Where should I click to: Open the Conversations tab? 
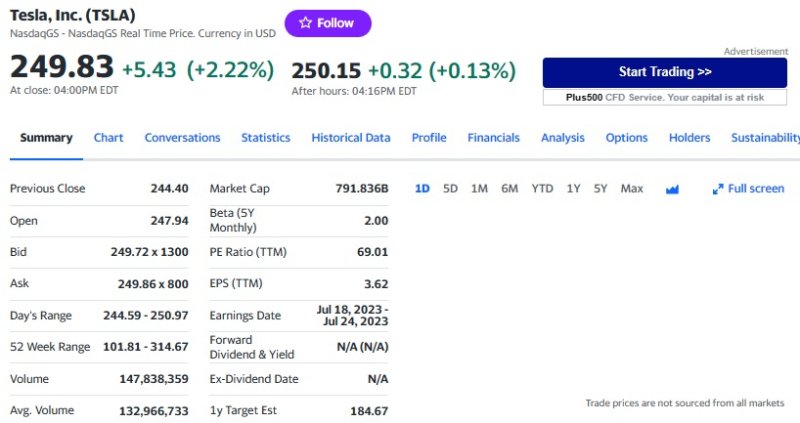click(182, 138)
